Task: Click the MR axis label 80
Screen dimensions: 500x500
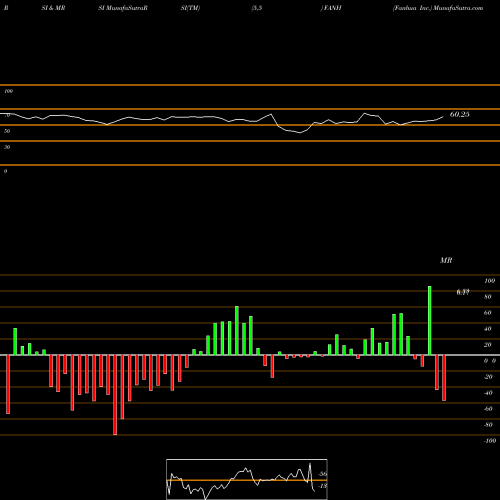Action: 488,297
